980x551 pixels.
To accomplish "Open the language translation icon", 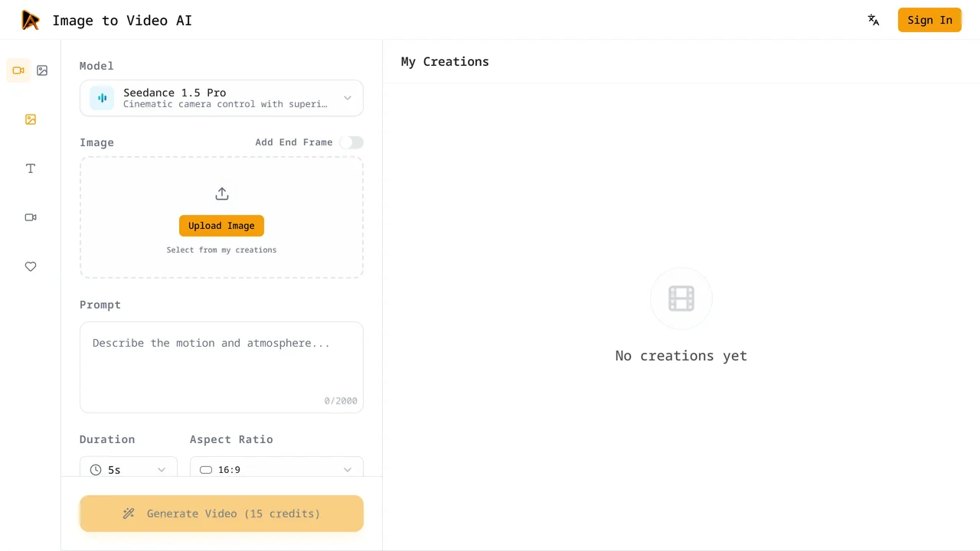I will tap(874, 20).
